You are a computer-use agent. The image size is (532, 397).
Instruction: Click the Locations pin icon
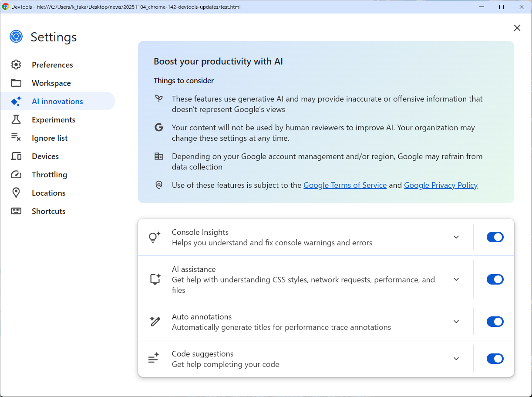(x=16, y=193)
